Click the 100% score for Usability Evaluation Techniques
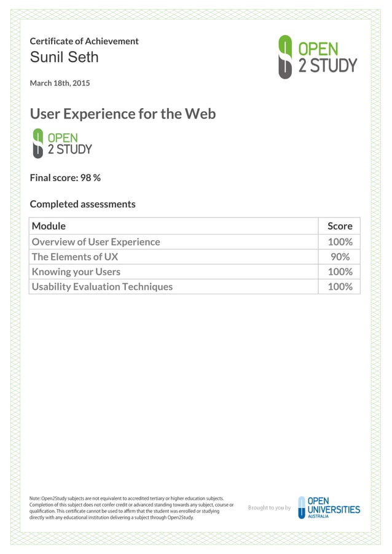The height and width of the screenshot is (554, 392). coord(340,286)
